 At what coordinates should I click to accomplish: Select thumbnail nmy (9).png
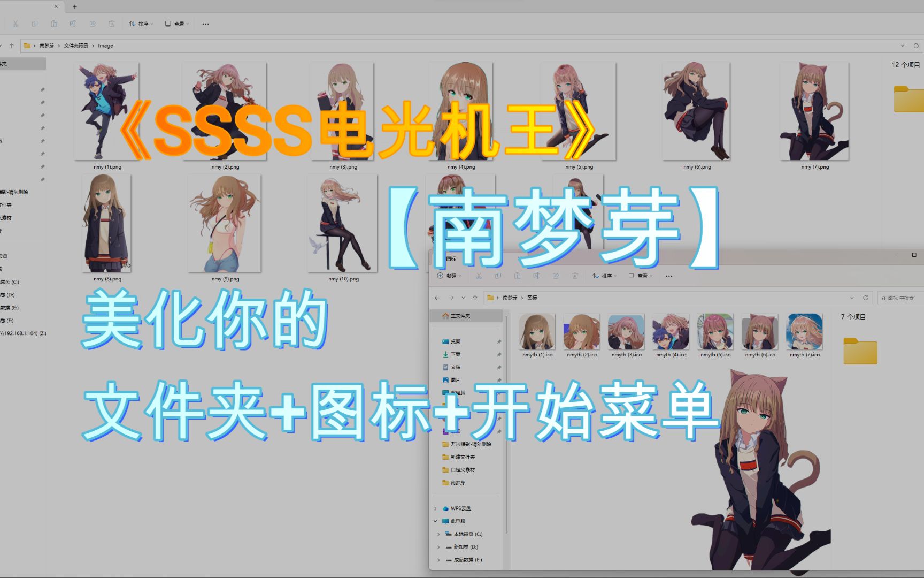click(225, 223)
